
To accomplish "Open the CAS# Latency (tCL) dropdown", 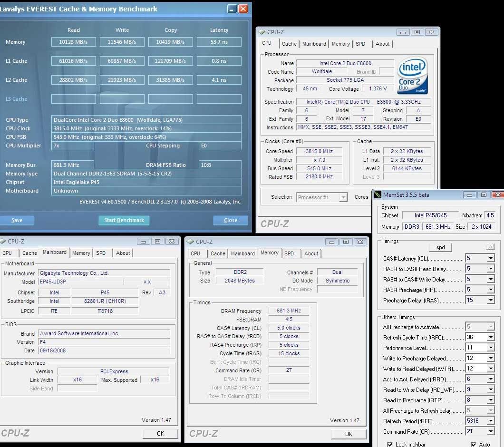I will click(491, 258).
